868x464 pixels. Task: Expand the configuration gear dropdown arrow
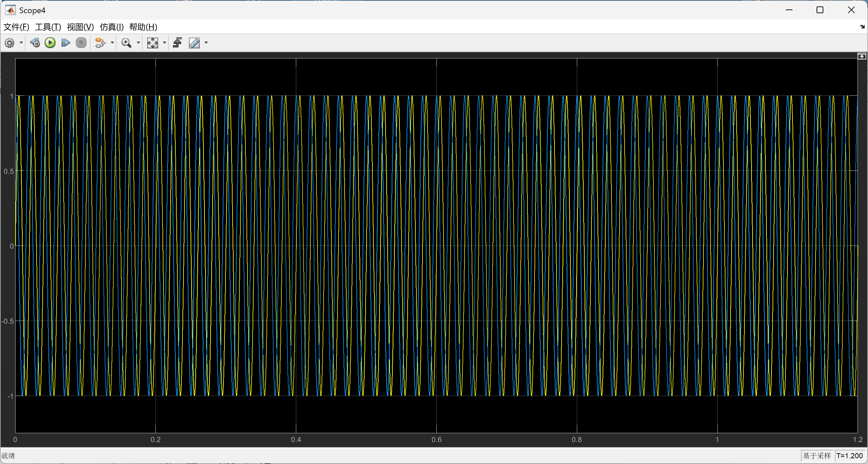click(x=21, y=43)
